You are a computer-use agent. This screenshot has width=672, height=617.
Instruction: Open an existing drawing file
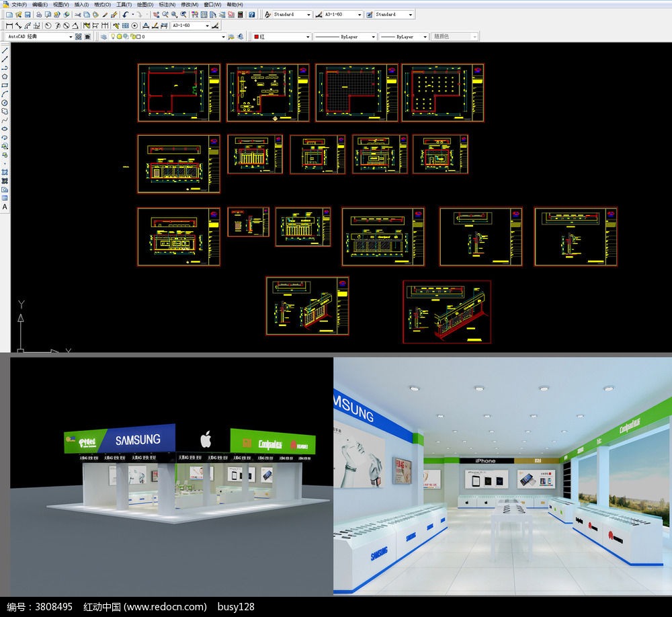18,15
